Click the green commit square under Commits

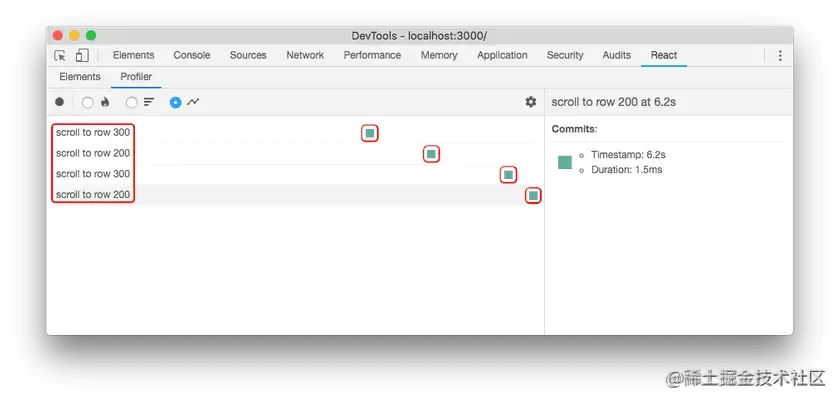(x=565, y=162)
